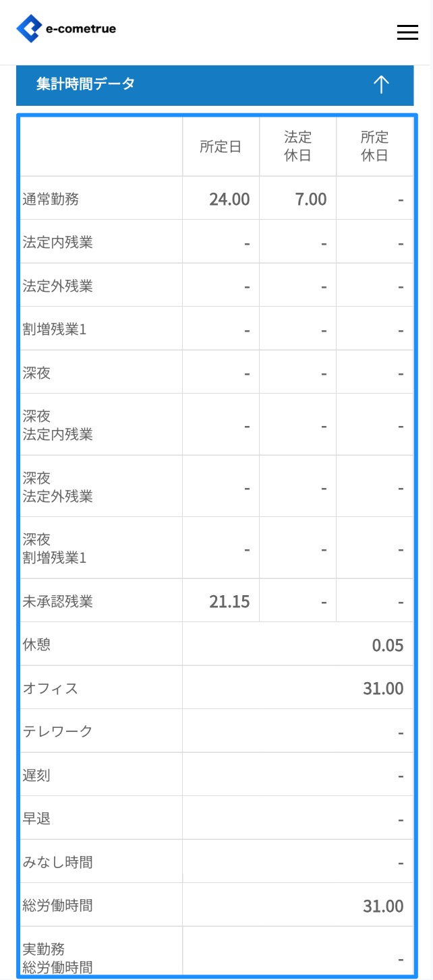Click the 休憩 value 0.05
The width and height of the screenshot is (433, 980).
388,646
